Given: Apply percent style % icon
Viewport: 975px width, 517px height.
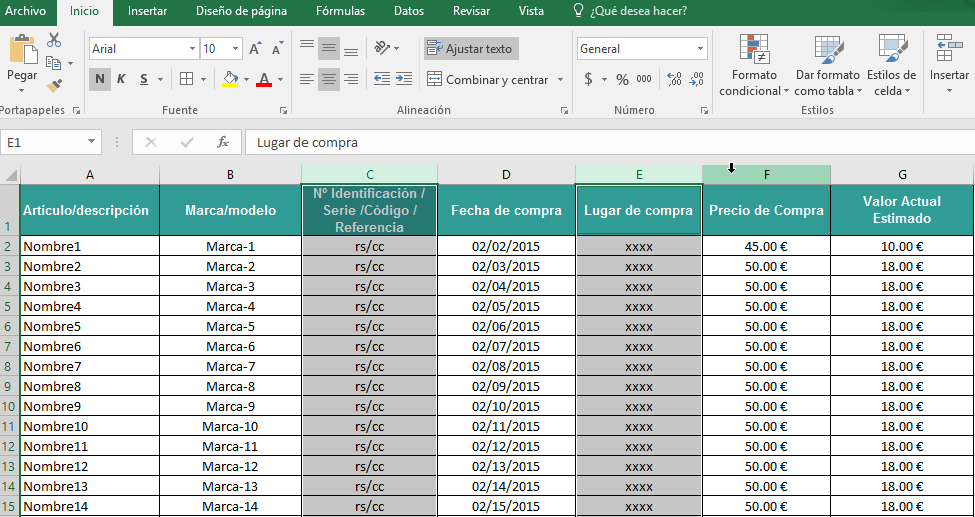Looking at the screenshot, I should click(x=622, y=79).
